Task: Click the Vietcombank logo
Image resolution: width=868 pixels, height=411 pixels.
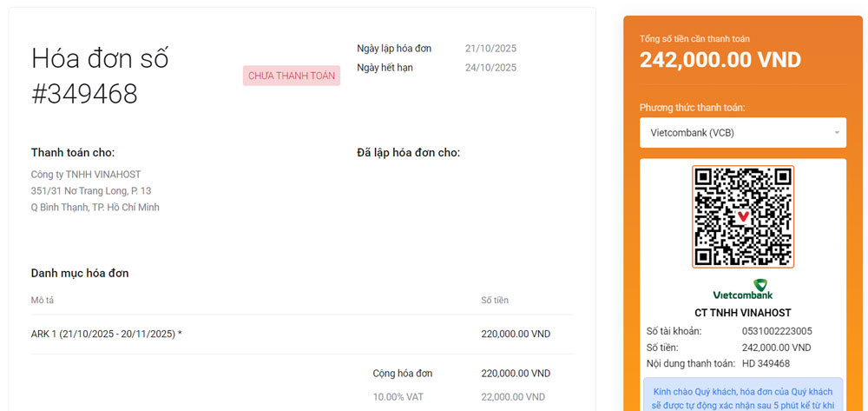Action: click(743, 289)
